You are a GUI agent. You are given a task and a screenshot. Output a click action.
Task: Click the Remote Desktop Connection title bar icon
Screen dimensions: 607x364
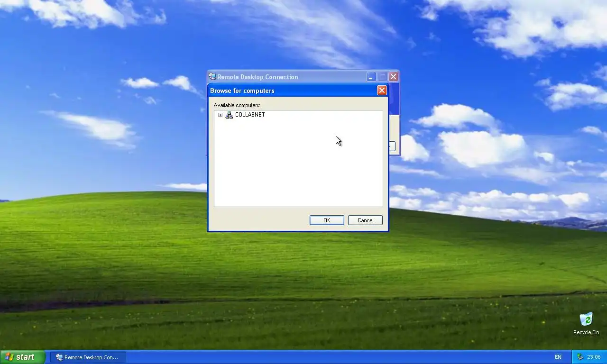[x=212, y=77]
